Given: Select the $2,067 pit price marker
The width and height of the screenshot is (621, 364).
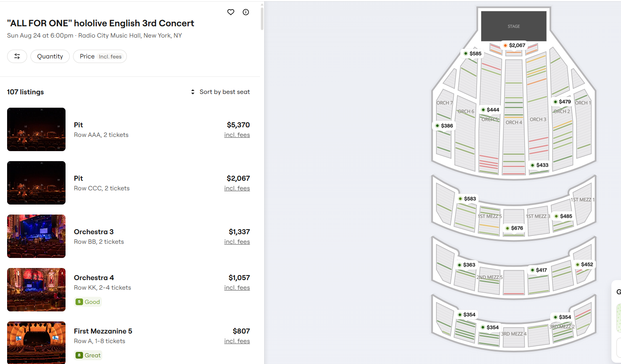Looking at the screenshot, I should click(515, 45).
